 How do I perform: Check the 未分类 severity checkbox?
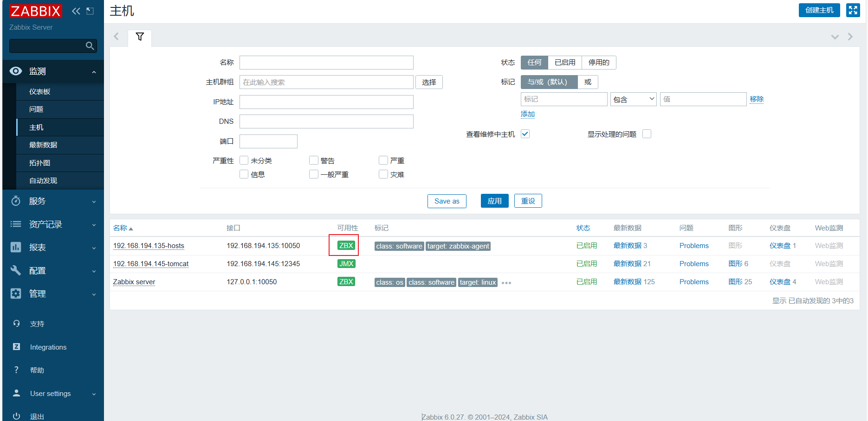(x=244, y=160)
